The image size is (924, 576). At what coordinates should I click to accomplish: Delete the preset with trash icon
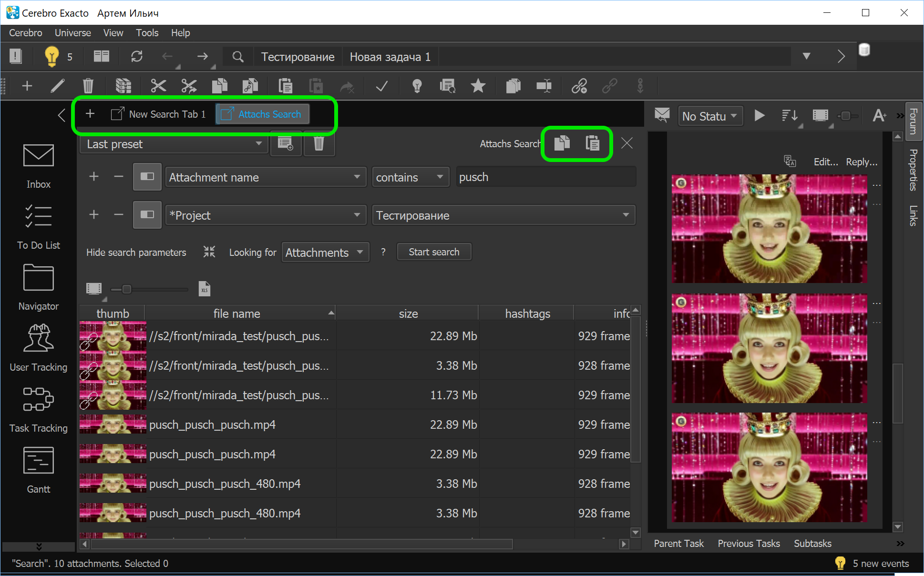pyautogui.click(x=319, y=143)
